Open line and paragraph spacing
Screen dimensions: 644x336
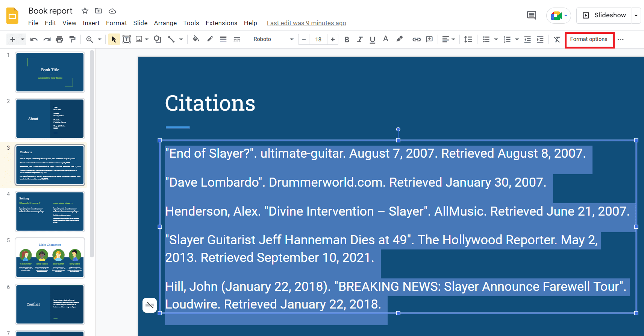tap(468, 39)
